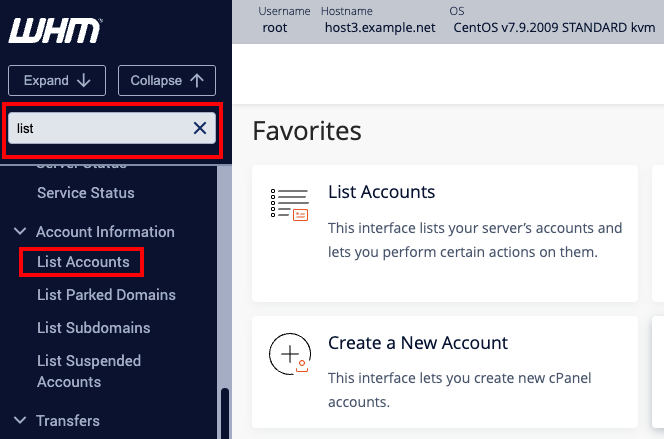Toggle the Transfers section chevron
This screenshot has height=439, width=664.
coord(20,420)
